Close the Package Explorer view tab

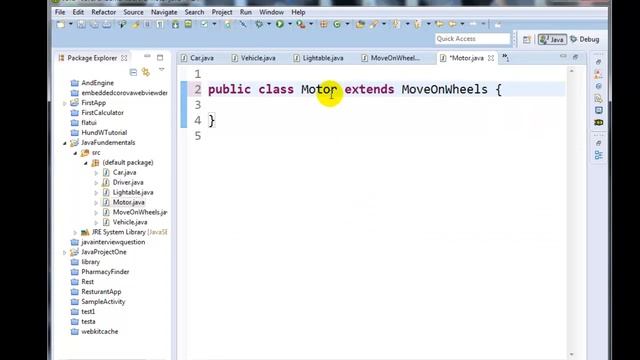tap(124, 58)
